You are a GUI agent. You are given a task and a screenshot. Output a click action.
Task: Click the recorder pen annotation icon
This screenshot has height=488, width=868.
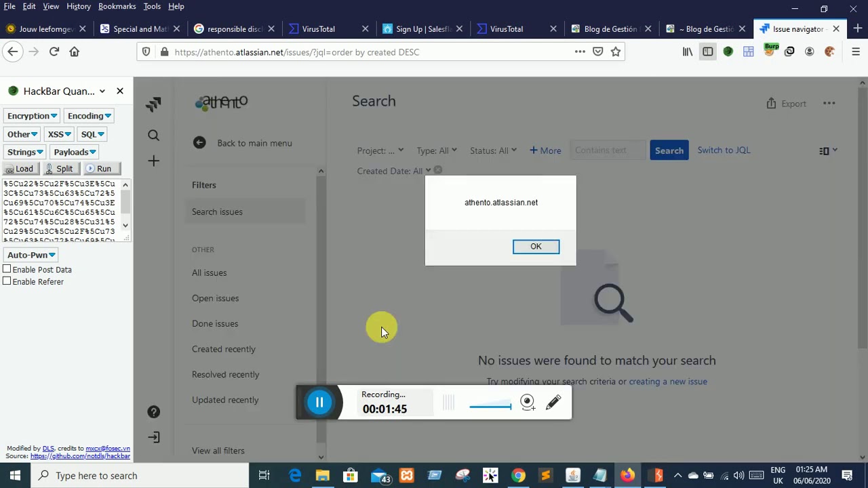(553, 403)
